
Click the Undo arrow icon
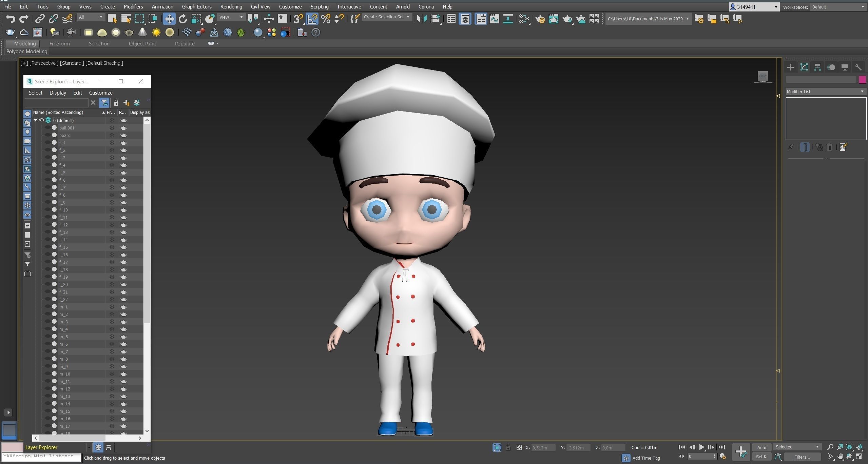pos(10,19)
